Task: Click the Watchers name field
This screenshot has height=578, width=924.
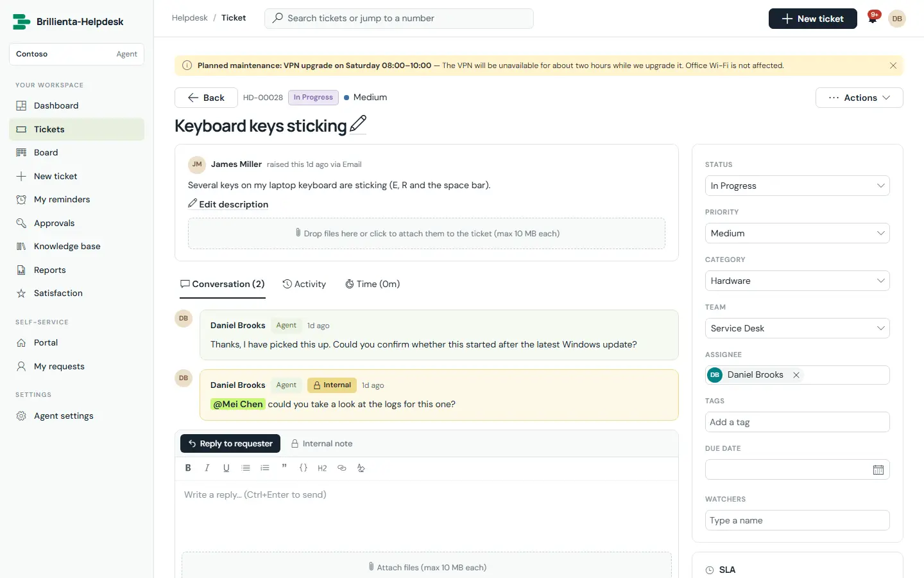Action: tap(797, 520)
